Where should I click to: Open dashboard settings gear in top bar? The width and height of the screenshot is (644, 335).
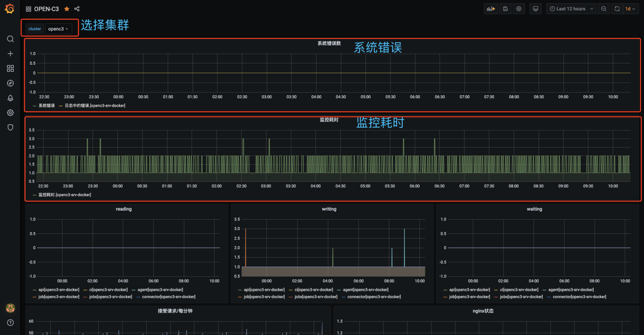pos(519,9)
